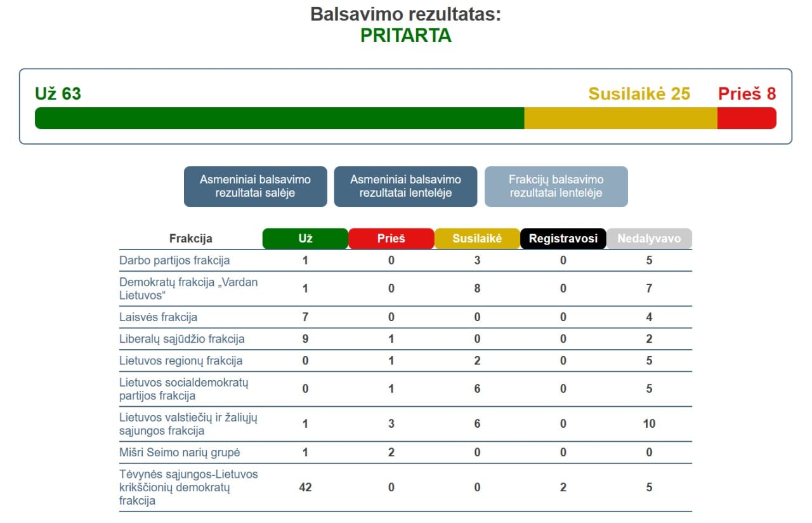Viewport: 812px width, 523px height.
Task: Click the 'Susilaikė 25' label
Action: pos(639,94)
